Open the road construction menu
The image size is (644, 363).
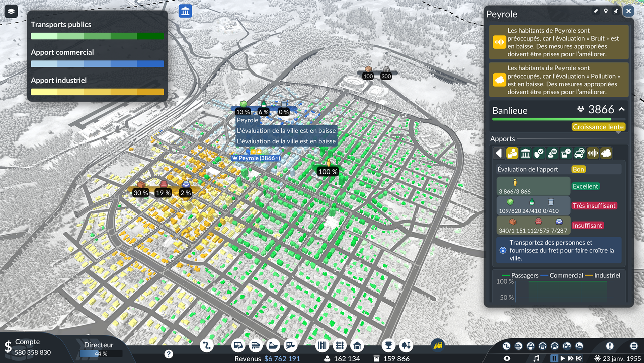(x=238, y=345)
